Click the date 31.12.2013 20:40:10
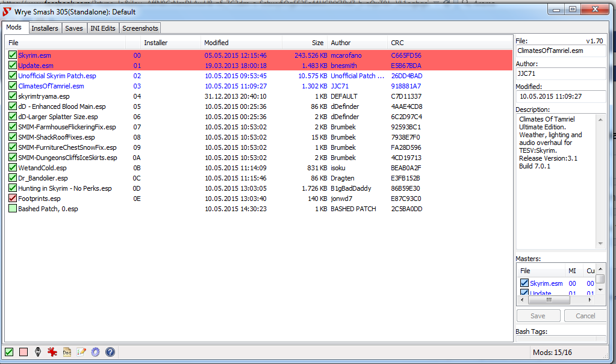The height and width of the screenshot is (364, 616). (235, 96)
